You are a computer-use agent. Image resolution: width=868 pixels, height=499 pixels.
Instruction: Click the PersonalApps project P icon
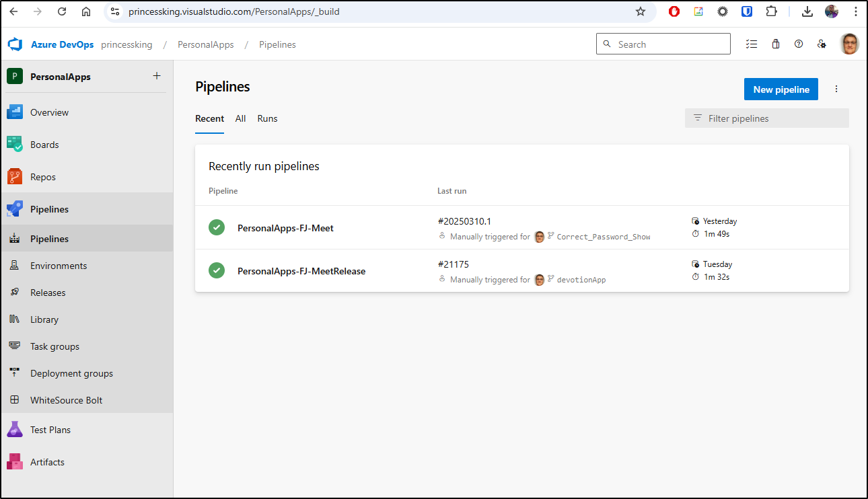(15, 77)
